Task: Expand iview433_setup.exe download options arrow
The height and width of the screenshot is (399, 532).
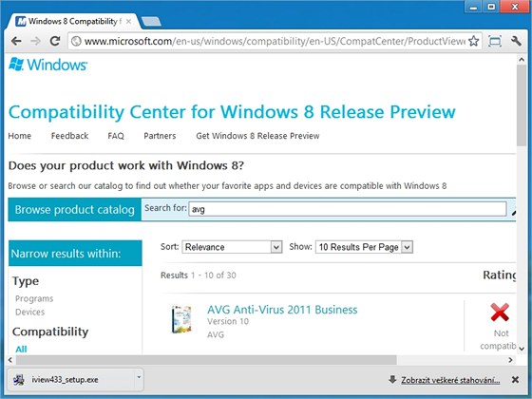Action: coord(139,377)
